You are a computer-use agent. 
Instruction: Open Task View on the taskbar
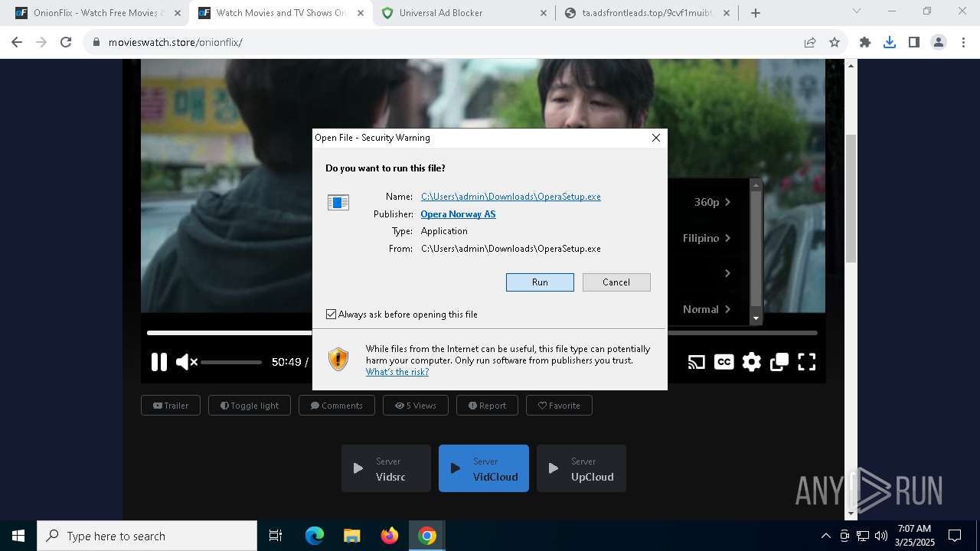coord(276,536)
